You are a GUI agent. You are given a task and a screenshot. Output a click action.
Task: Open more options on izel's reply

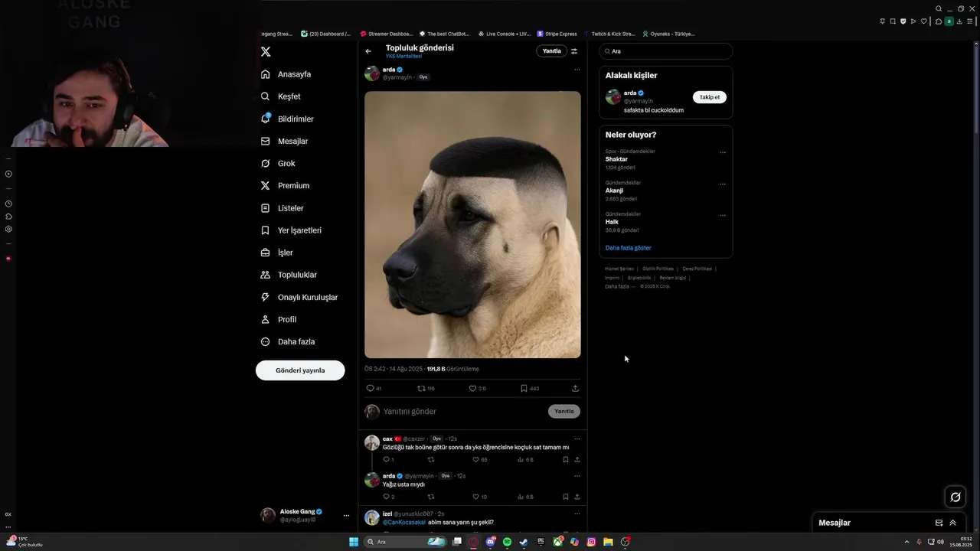(577, 514)
